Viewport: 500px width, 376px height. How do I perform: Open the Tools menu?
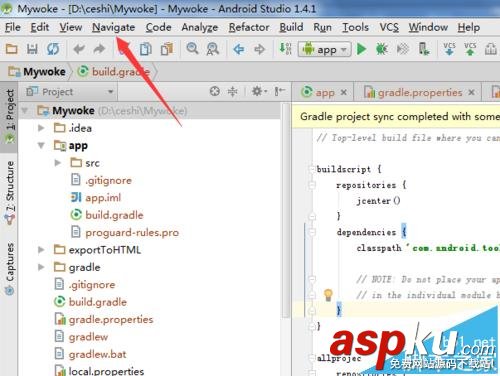pos(355,27)
